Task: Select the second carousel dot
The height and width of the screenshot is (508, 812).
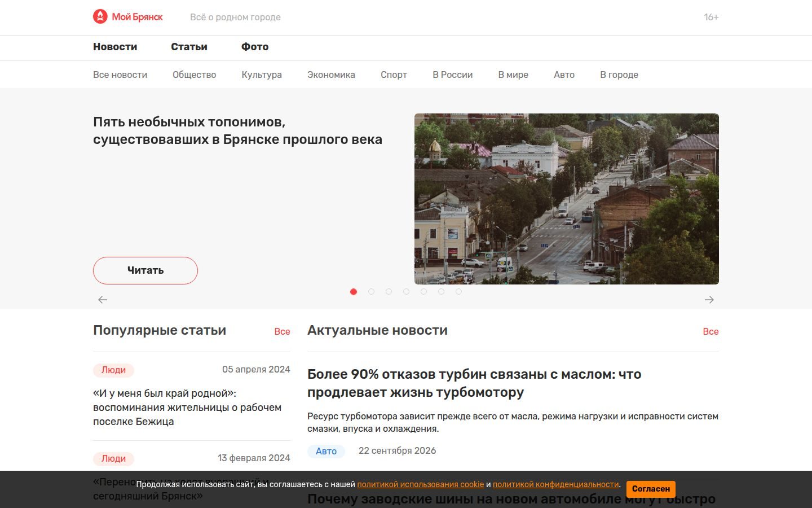Action: (371, 292)
